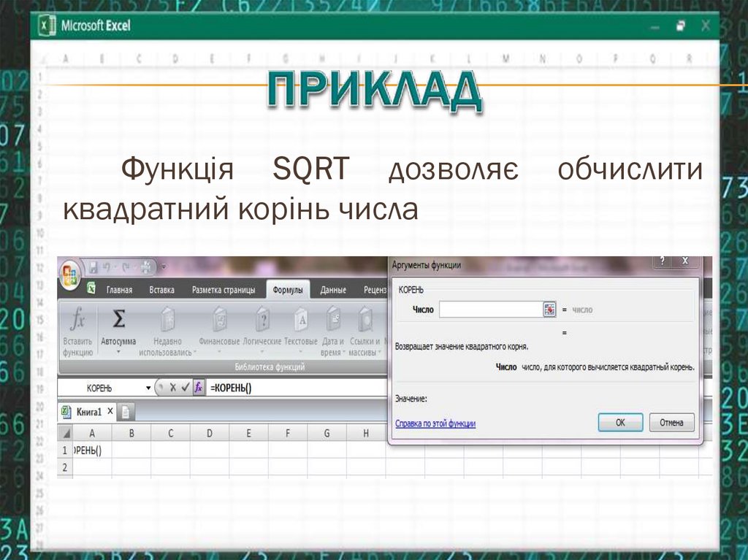This screenshot has width=748, height=560.
Task: Expand the Name Box dropdown arrow
Action: tap(148, 388)
